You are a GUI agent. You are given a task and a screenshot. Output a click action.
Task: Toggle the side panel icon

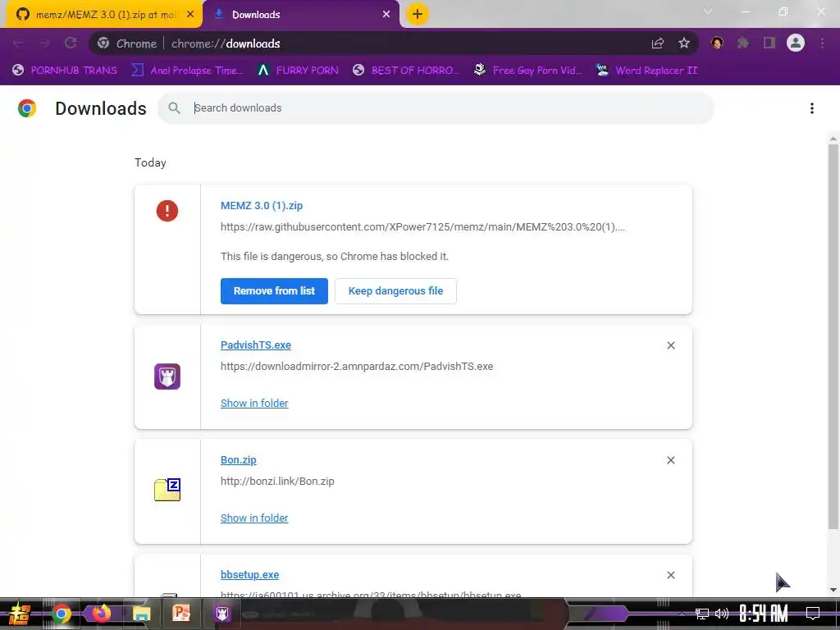tap(769, 43)
